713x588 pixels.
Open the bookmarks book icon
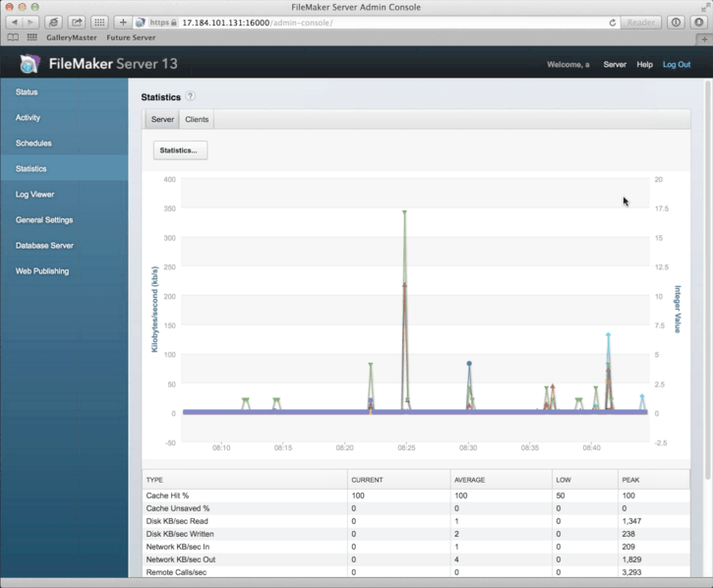point(13,37)
